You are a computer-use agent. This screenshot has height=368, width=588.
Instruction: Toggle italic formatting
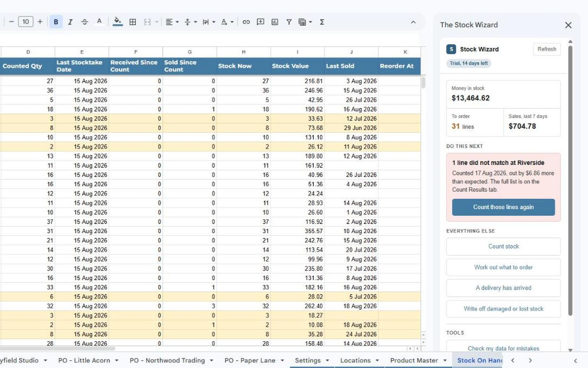click(x=70, y=22)
